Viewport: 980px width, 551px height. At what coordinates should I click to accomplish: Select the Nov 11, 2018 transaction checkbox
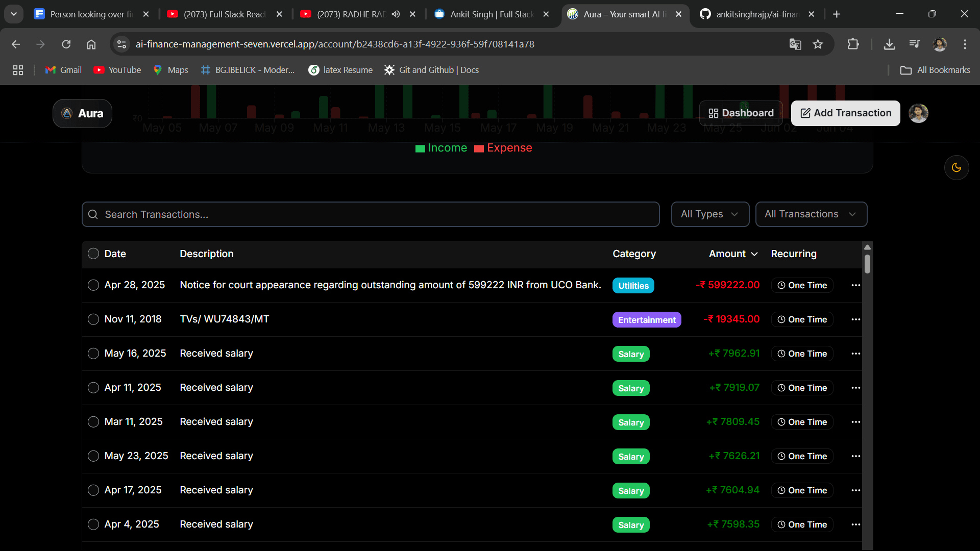coord(93,319)
